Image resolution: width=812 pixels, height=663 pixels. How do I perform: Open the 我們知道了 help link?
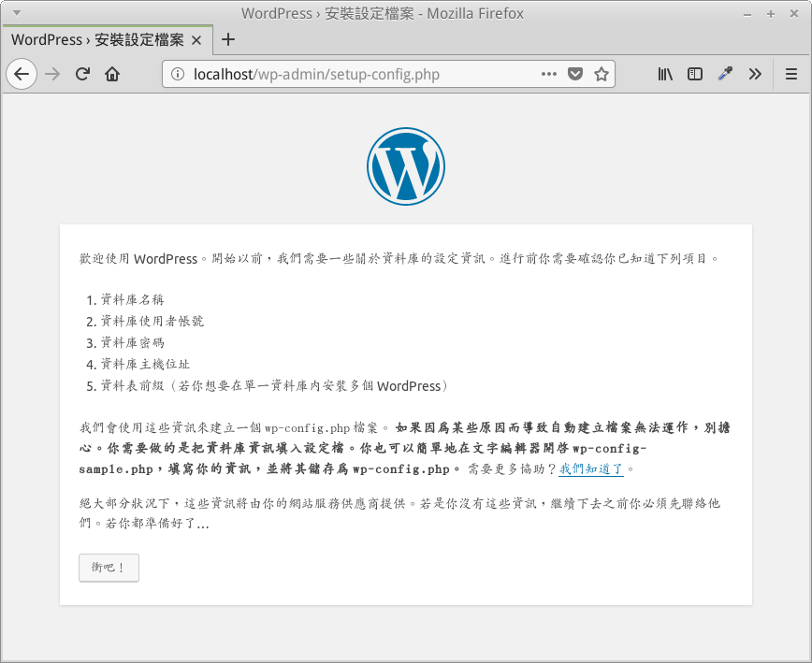pos(591,468)
